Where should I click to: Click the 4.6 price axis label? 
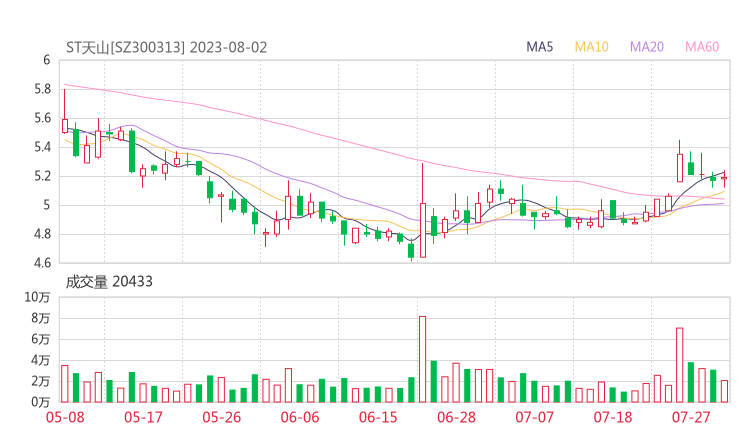pyautogui.click(x=42, y=263)
